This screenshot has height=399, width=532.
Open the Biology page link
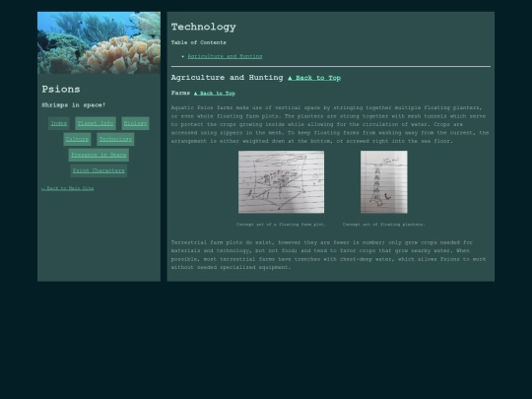tap(135, 123)
